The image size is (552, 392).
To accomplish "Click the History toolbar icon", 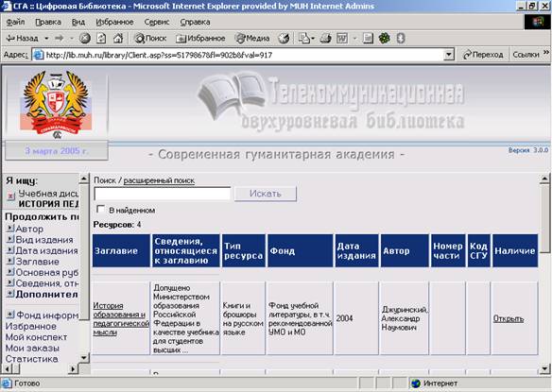I will click(284, 38).
